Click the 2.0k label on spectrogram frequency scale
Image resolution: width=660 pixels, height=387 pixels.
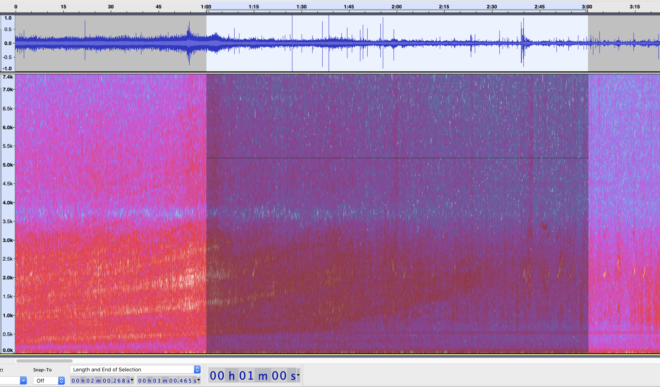[8, 278]
